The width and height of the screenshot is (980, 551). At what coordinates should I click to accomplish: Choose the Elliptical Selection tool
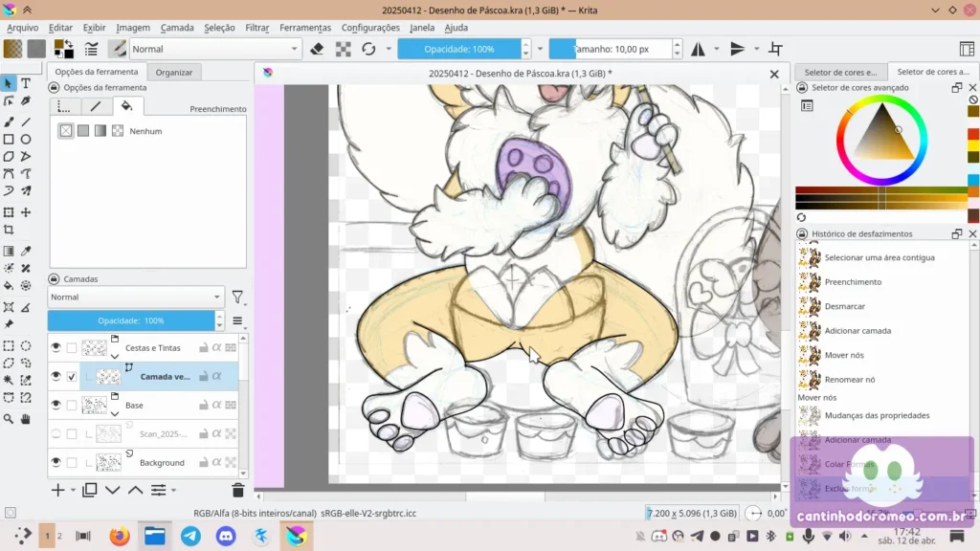pos(26,345)
